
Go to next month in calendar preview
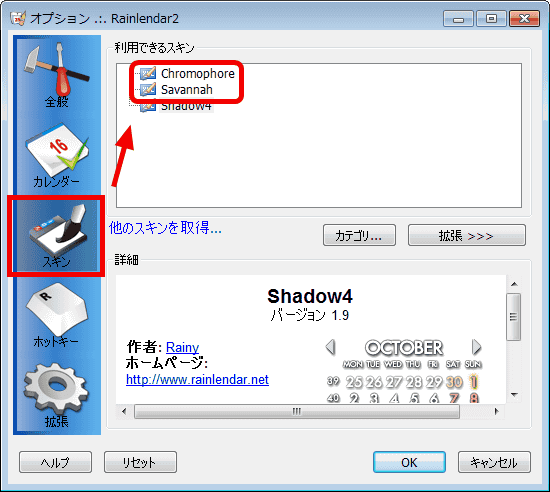(x=476, y=347)
